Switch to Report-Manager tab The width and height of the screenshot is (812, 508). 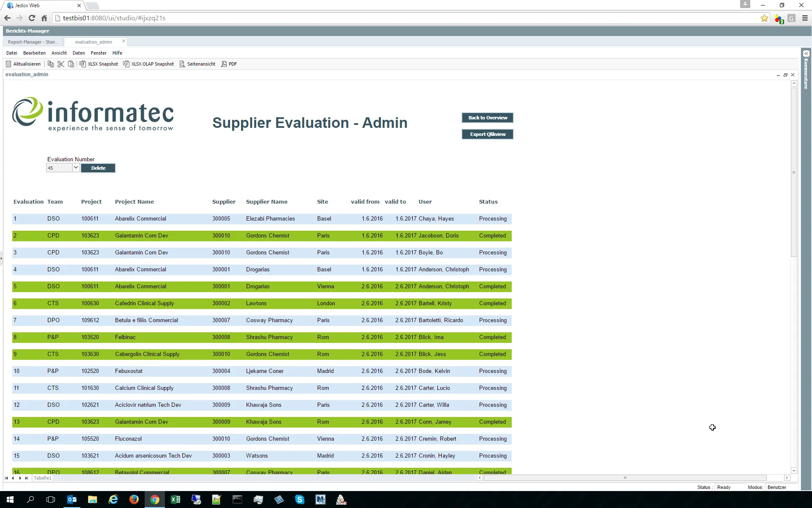[x=33, y=42]
